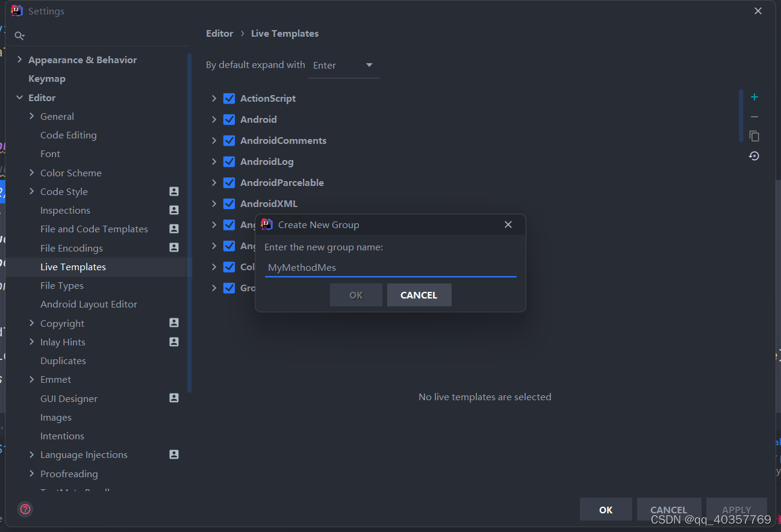
Task: Expand Appearance & Behavior settings section
Action: click(20, 60)
